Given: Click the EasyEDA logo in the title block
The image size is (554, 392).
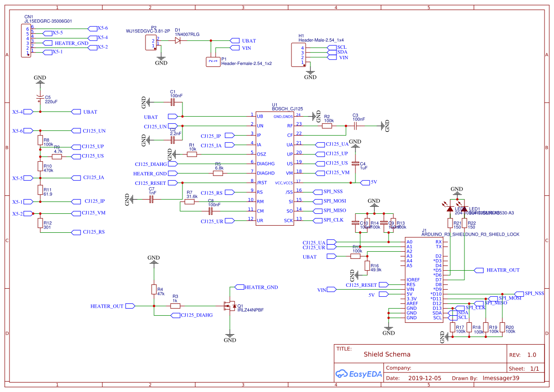Looking at the screenshot, I should click(358, 374).
